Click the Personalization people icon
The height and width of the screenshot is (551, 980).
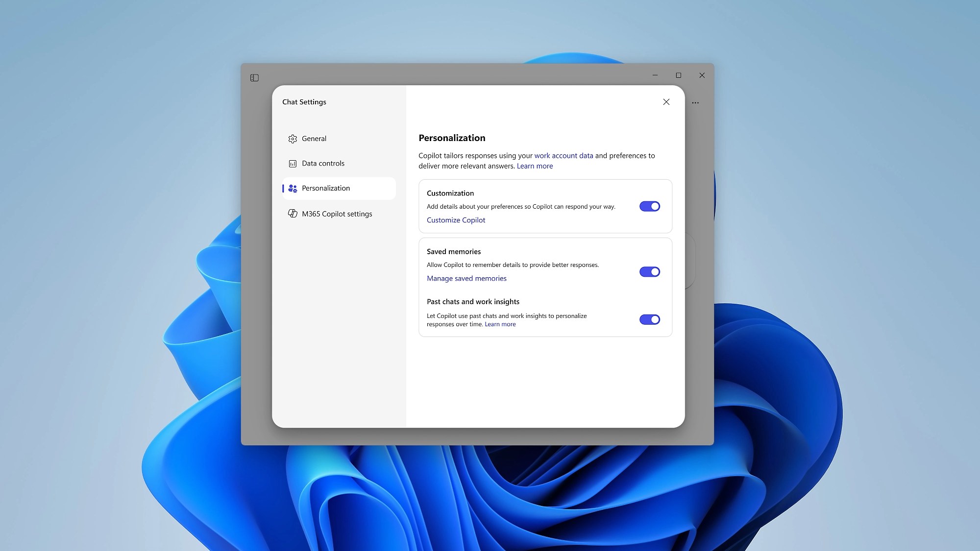[x=293, y=189]
